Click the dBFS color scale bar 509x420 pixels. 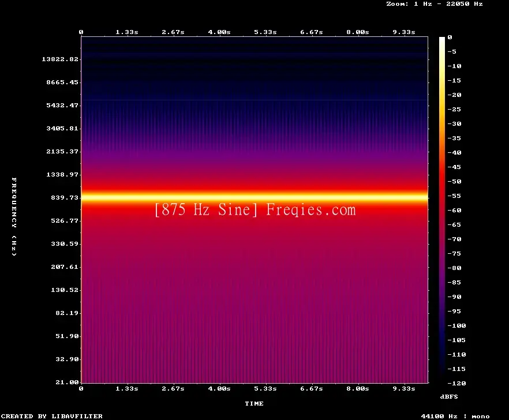tap(442, 210)
